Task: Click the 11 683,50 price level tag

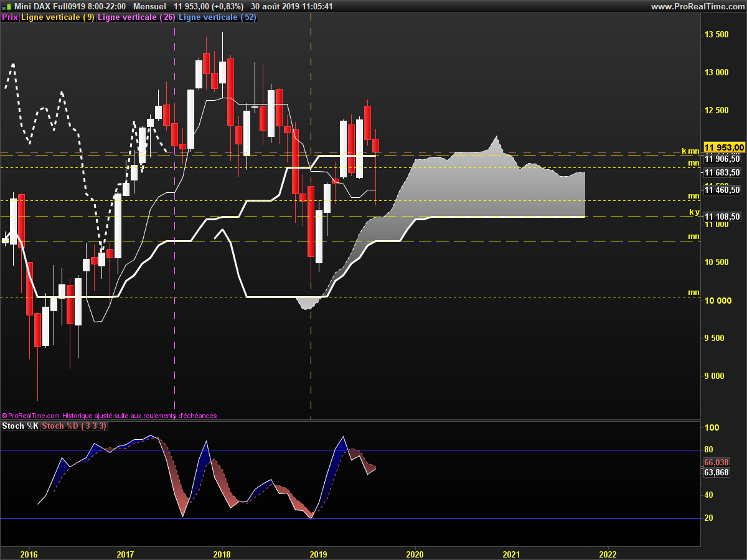Action: tap(722, 172)
